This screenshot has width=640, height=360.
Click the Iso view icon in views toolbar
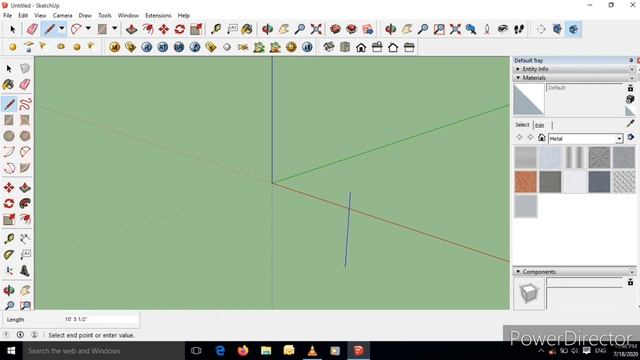(329, 47)
